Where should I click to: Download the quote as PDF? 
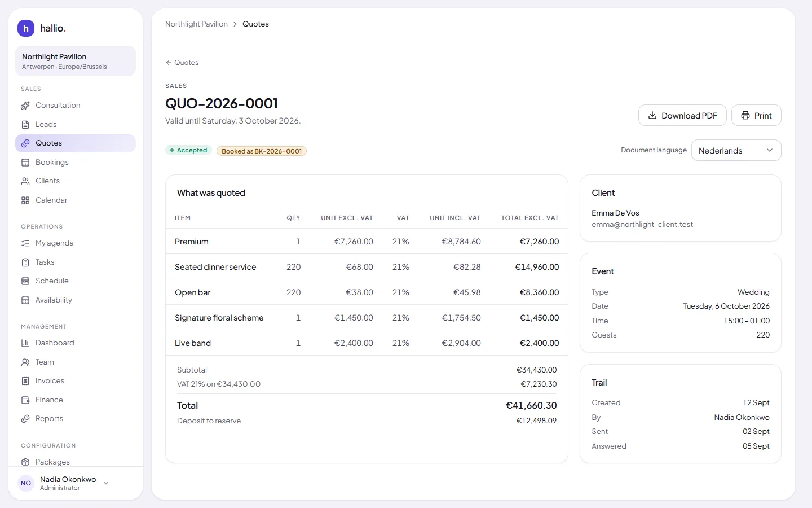(682, 116)
